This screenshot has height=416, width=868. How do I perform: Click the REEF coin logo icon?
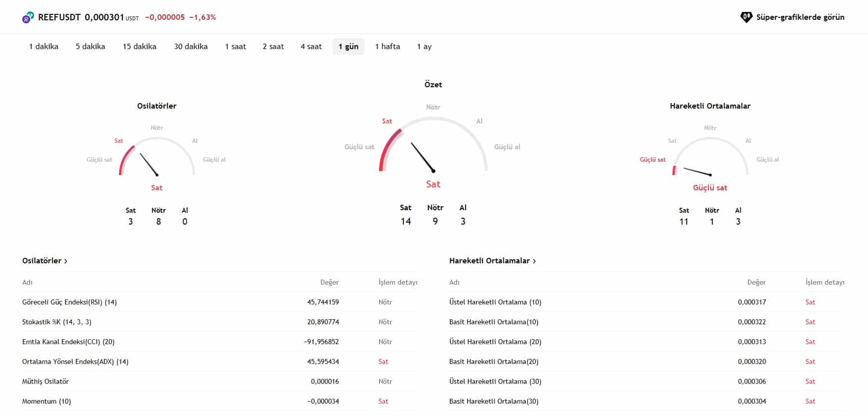click(28, 17)
